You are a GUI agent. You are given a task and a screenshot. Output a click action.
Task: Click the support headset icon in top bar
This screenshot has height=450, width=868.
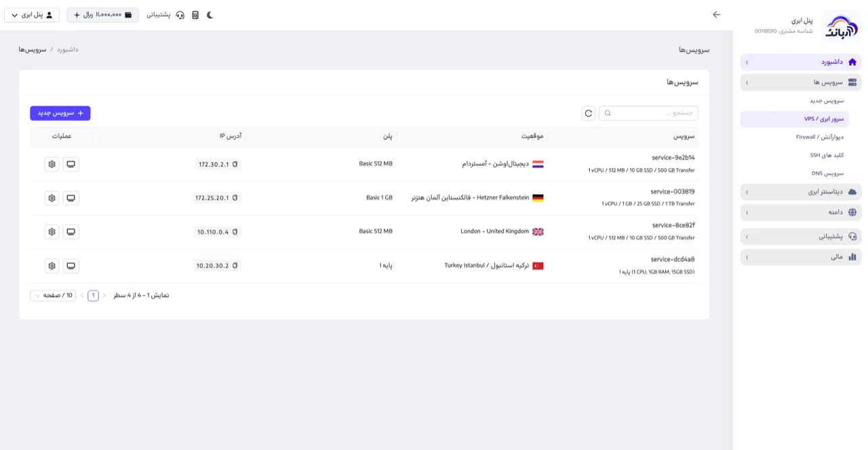[180, 15]
